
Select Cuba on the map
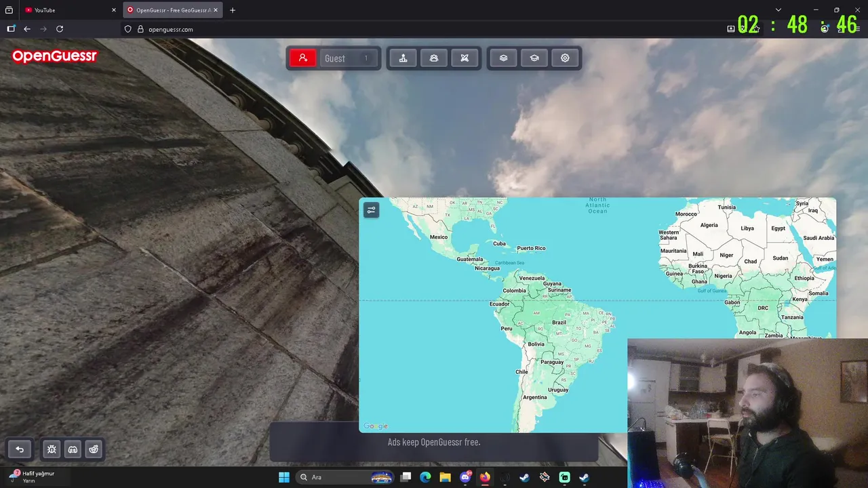499,244
